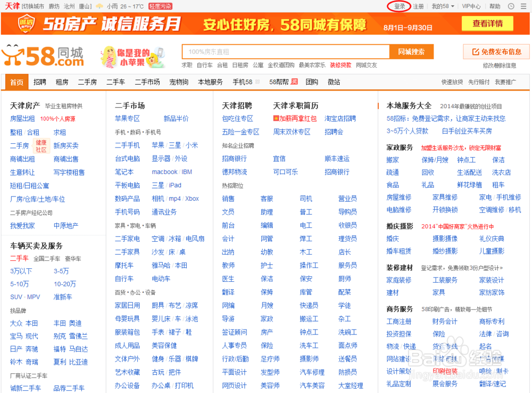532x393 pixels.
Task: Open 苹果专区 in 二手市场
Action: 127,119
